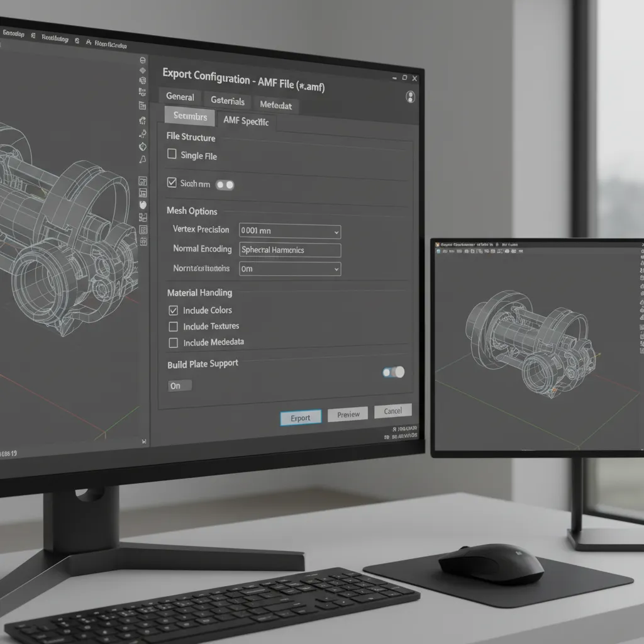Minimize the Export Configuration dialog
Image resolution: width=644 pixels, height=644 pixels.
(394, 77)
